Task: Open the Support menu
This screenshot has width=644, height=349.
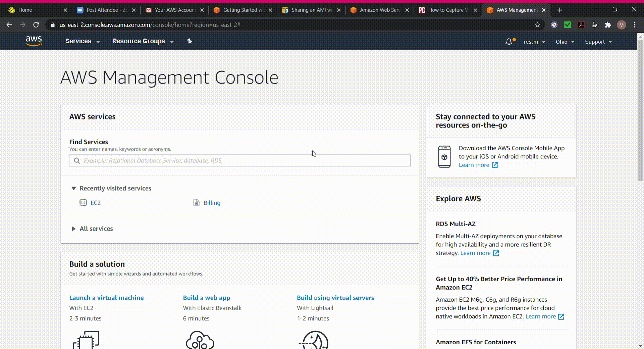Action: pos(598,42)
